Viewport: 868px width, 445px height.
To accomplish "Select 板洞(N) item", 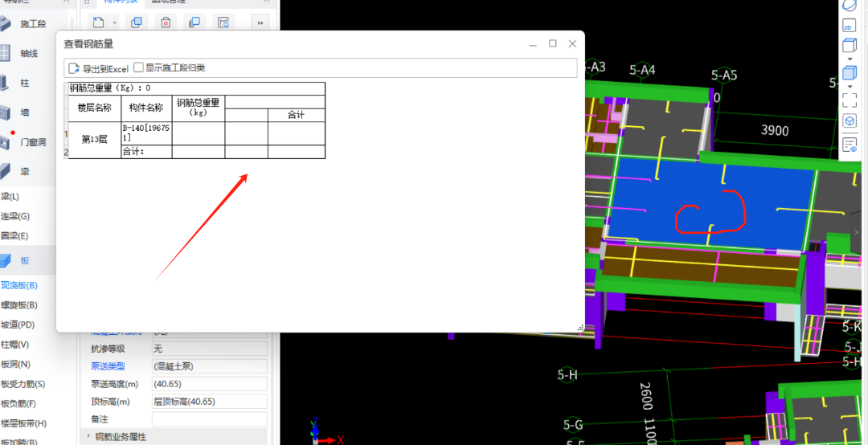I will [15, 364].
